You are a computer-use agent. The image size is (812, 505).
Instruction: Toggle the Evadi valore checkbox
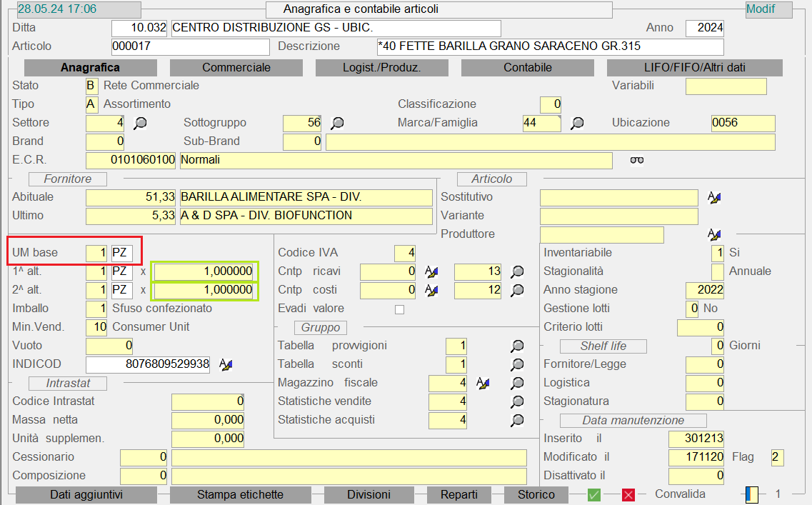pos(399,309)
